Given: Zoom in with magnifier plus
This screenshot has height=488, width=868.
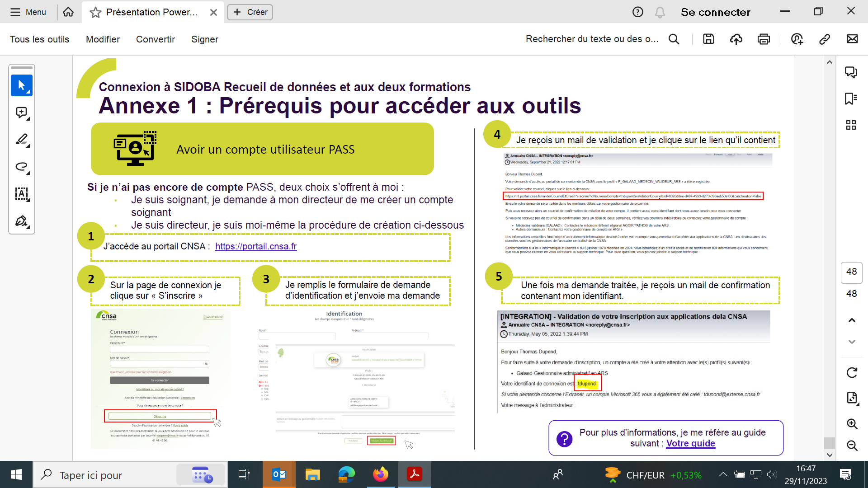Looking at the screenshot, I should (852, 424).
